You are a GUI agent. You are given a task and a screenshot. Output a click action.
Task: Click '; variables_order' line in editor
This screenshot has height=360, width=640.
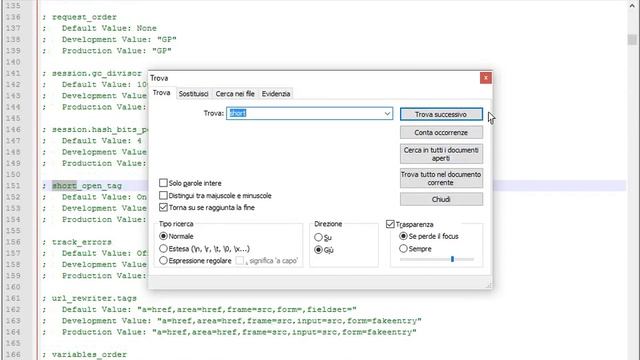pyautogui.click(x=84, y=355)
